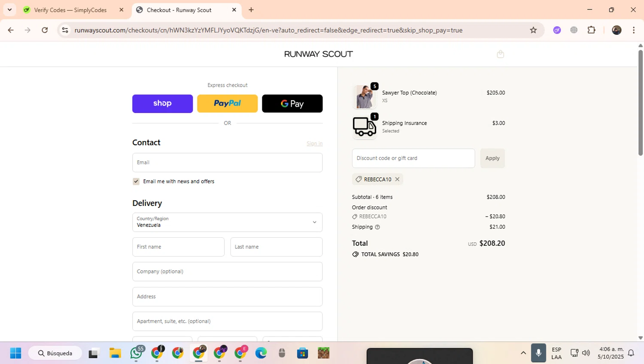Bookmark this page with the star icon

533,30
